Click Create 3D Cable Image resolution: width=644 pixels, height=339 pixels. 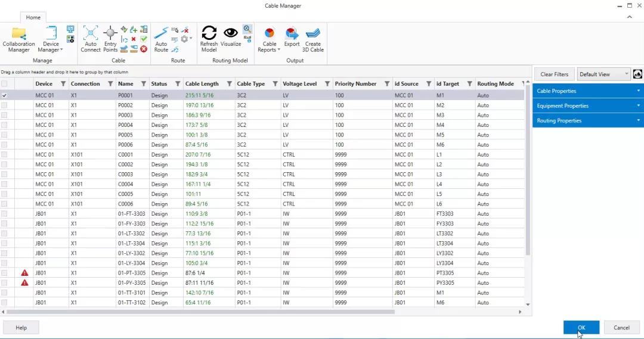coord(312,39)
